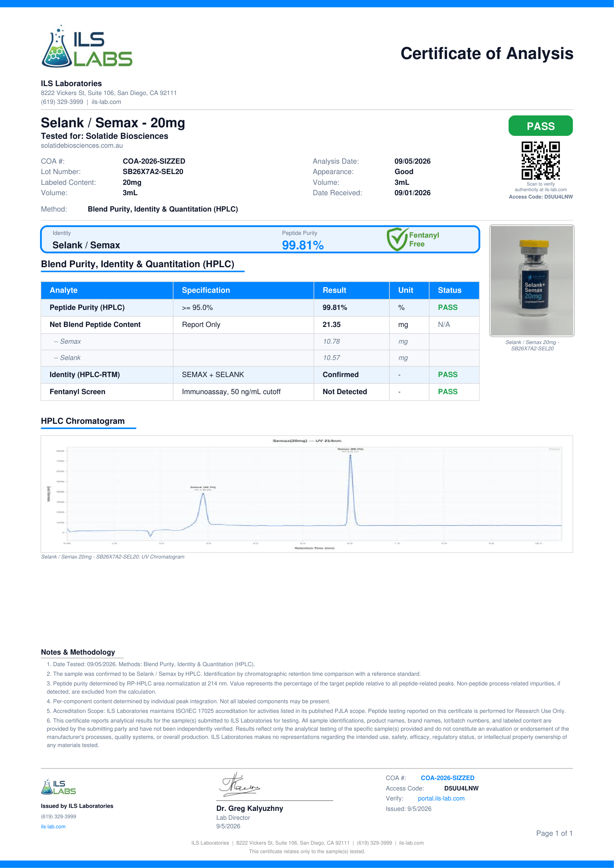Click the ILS Labs logo in the header
Viewport: 614px width, 868px height.
pos(86,46)
